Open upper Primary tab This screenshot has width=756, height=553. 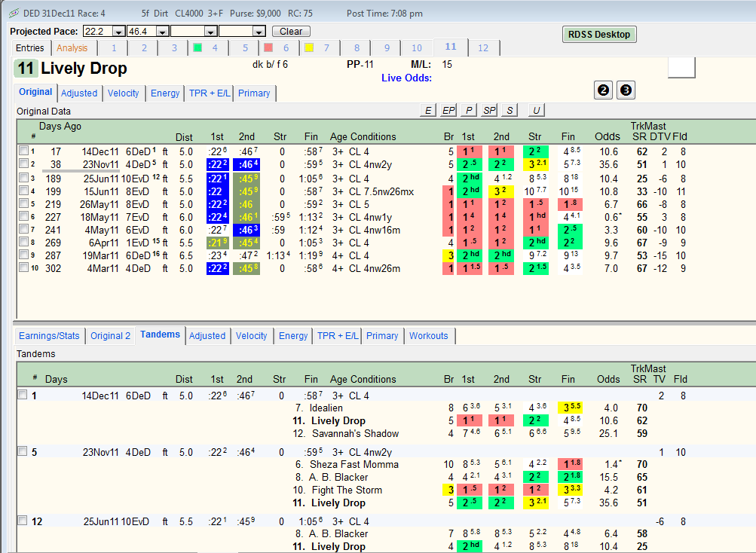coord(254,93)
